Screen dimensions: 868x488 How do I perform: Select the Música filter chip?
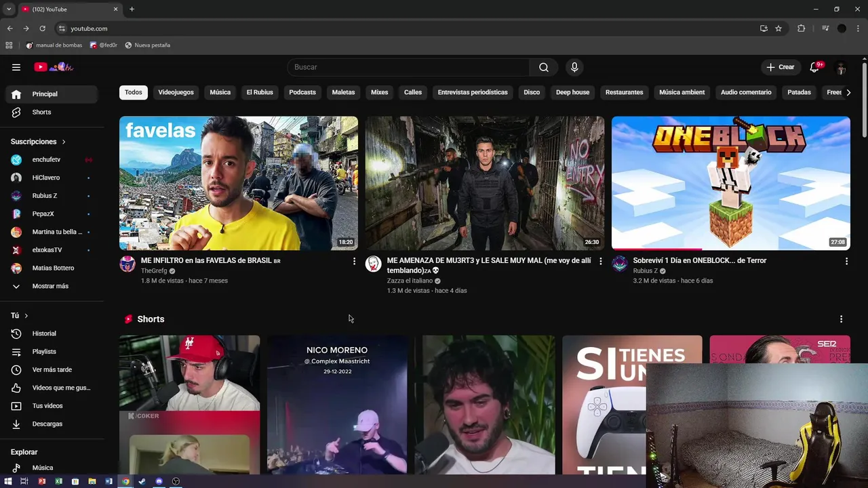click(220, 92)
